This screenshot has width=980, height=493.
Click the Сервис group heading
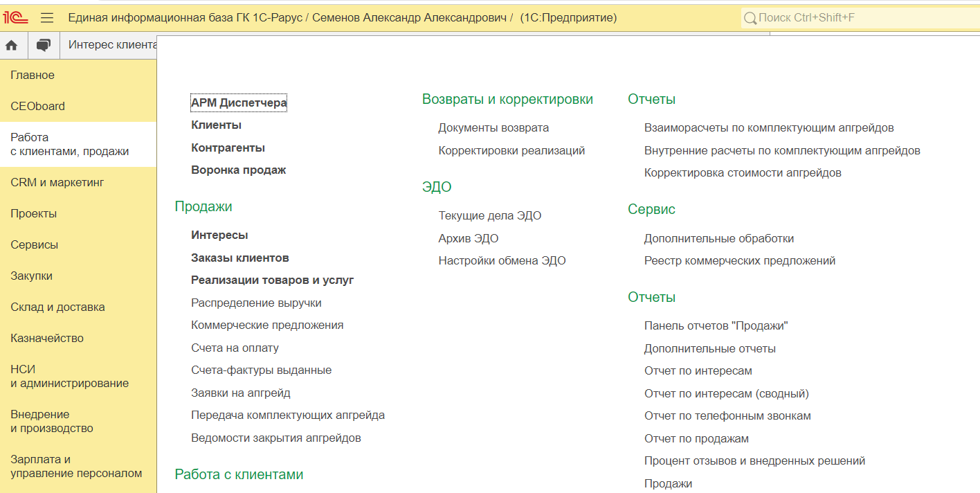click(x=651, y=209)
